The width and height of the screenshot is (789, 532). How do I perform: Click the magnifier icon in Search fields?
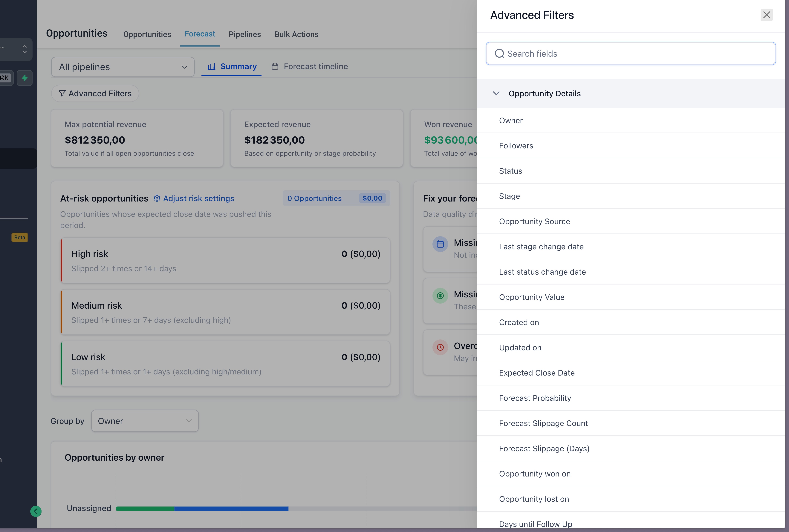click(x=499, y=54)
